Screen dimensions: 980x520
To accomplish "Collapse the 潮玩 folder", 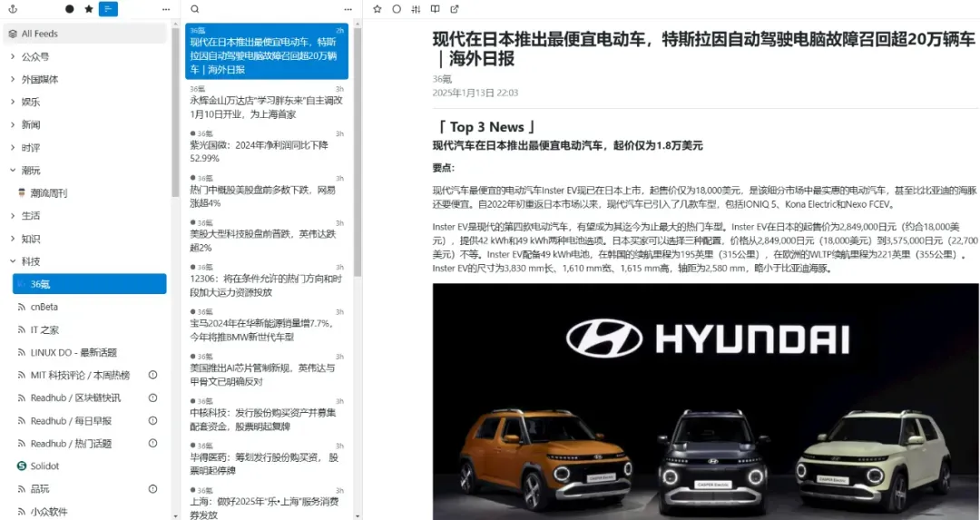I will click(13, 170).
